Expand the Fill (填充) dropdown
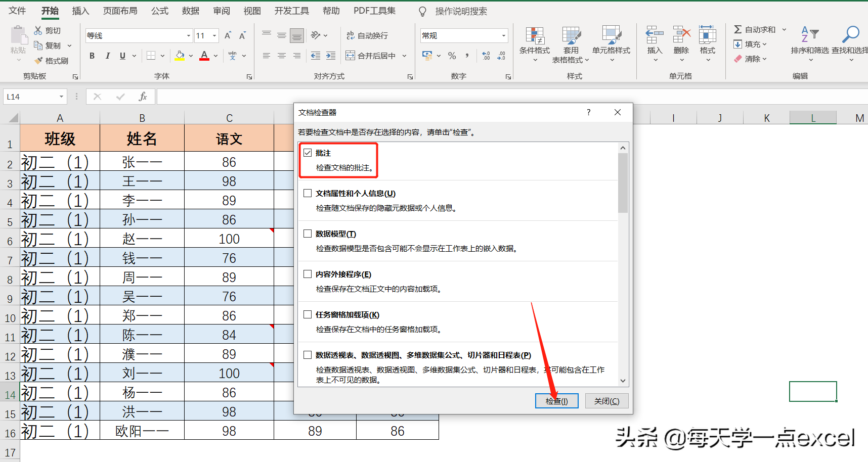 point(764,44)
